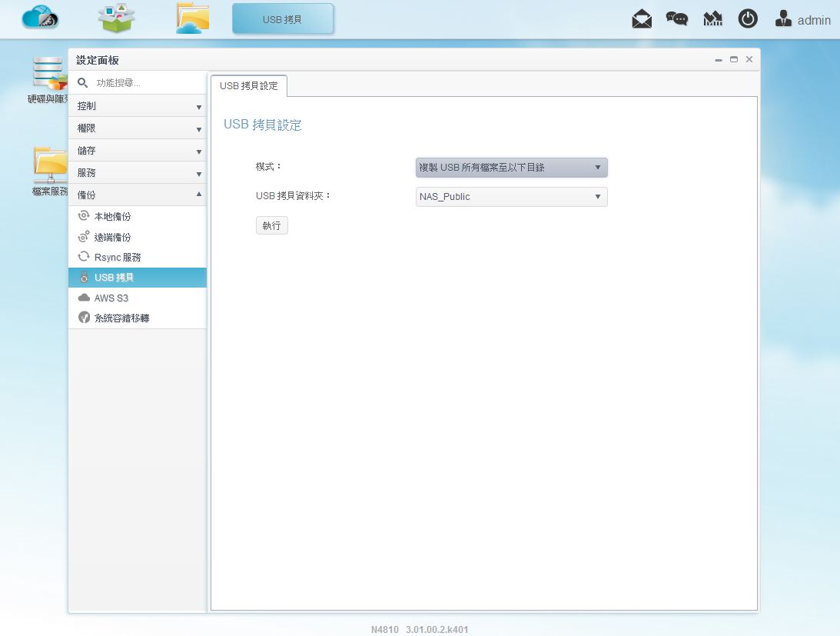The image size is (840, 636).
Task: Open 系統容錯移轉 in sidebar
Action: 138,318
